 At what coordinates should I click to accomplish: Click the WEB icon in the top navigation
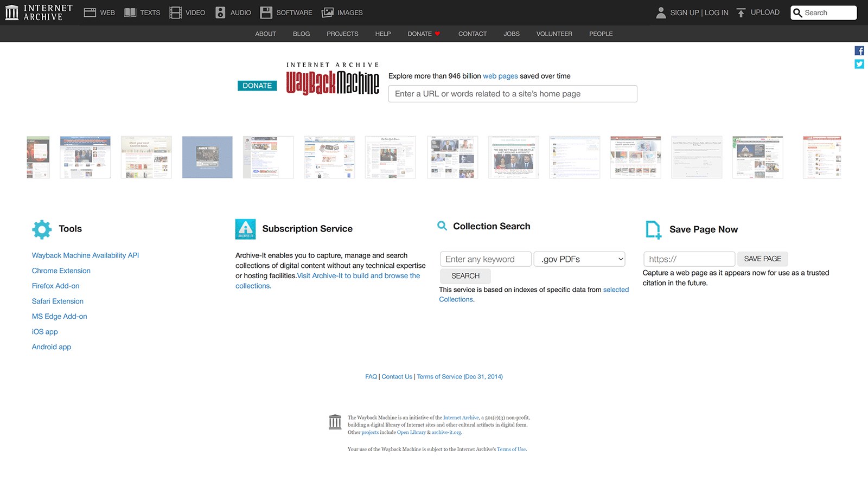click(x=90, y=12)
